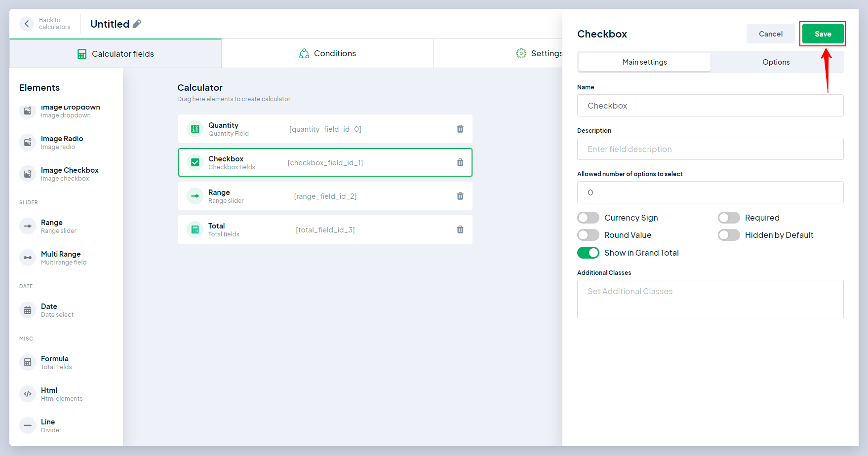
Task: Open the Conditions tab
Action: pos(327,53)
